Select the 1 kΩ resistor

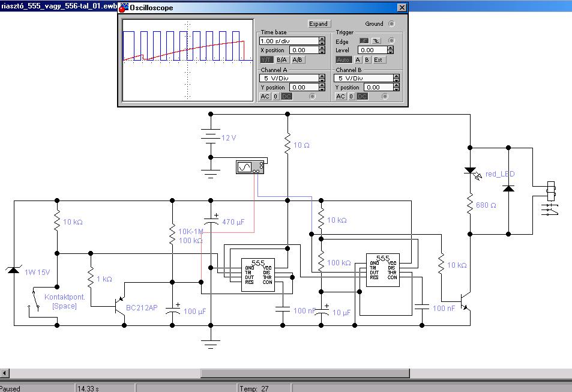91,277
